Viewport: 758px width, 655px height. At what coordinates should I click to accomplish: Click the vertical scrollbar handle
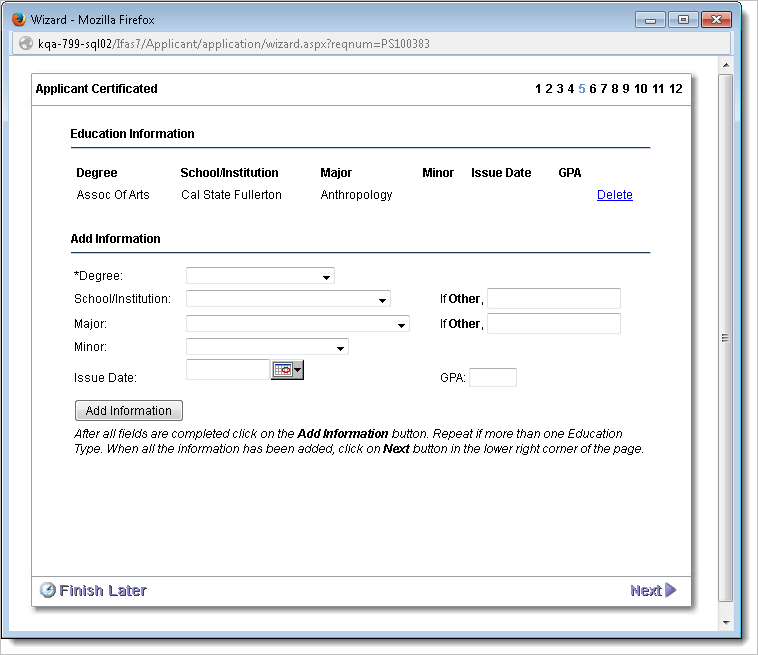pyautogui.click(x=725, y=338)
